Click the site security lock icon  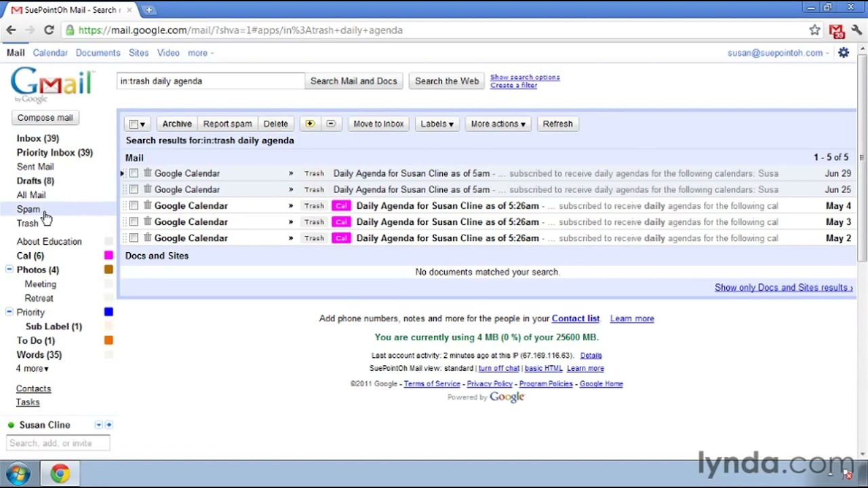(x=70, y=30)
